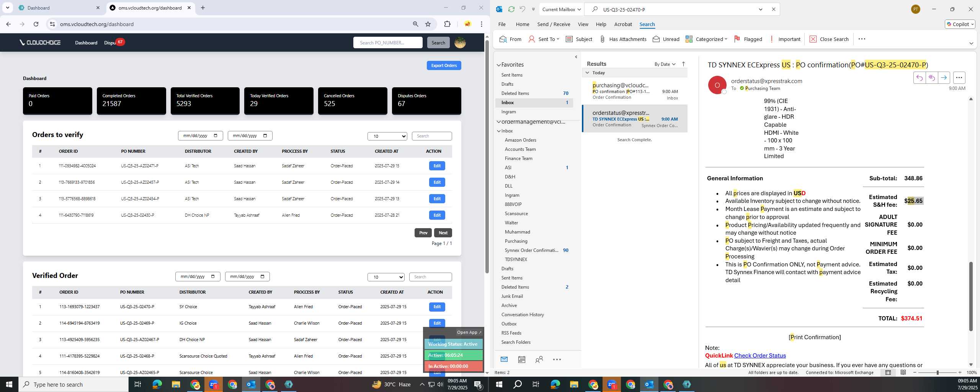
Task: Click Export Orders button
Action: point(444,65)
